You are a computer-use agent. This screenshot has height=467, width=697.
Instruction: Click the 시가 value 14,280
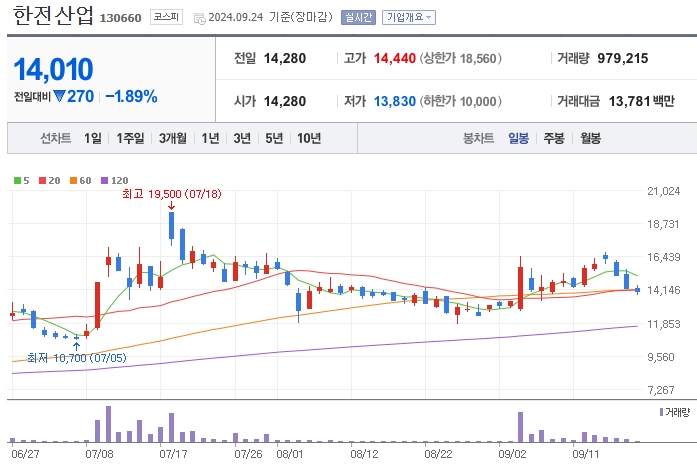[285, 101]
